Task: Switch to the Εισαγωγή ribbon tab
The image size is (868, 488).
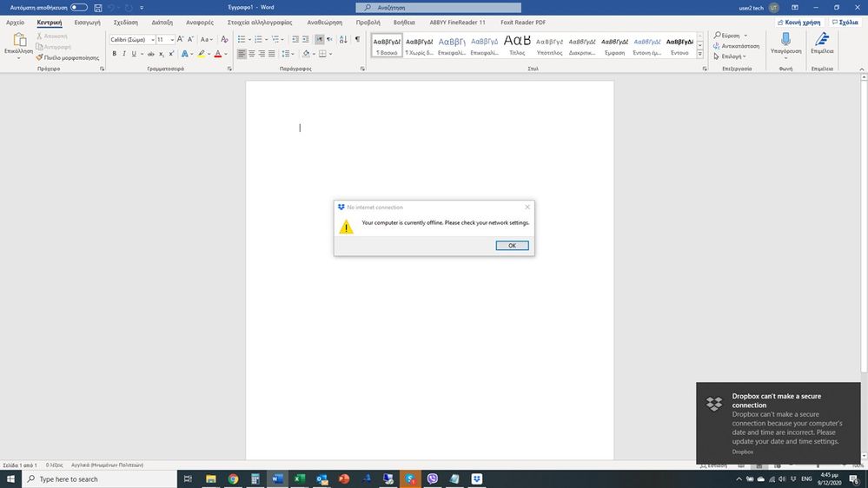Action: (x=88, y=23)
